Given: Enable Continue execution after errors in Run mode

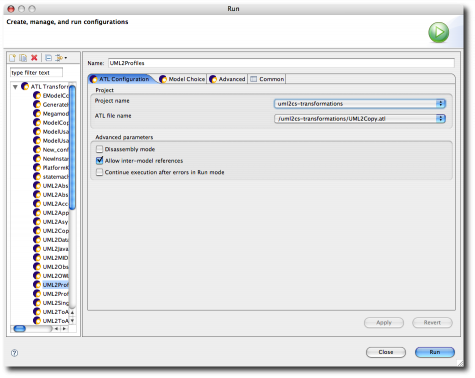Looking at the screenshot, I should point(99,172).
